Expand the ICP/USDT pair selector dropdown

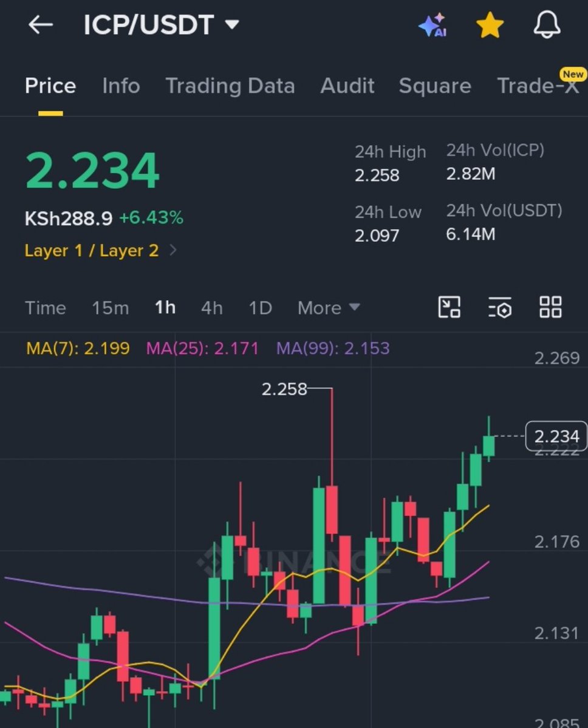[x=161, y=25]
